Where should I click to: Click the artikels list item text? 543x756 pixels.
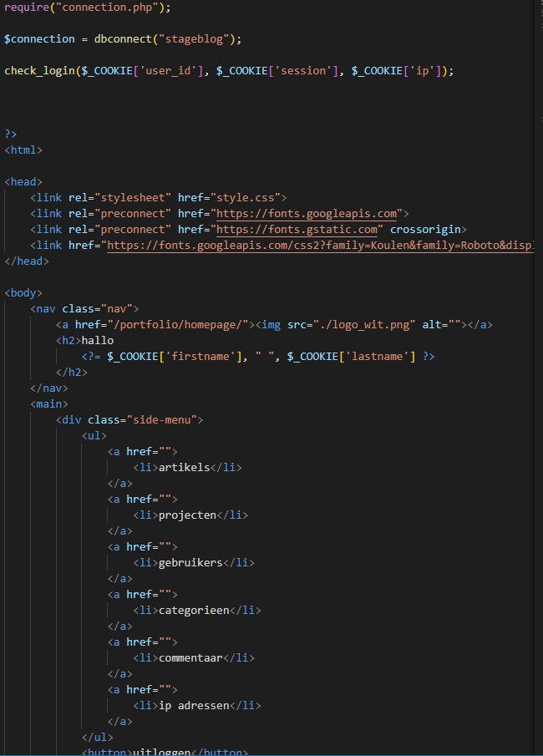coord(183,468)
